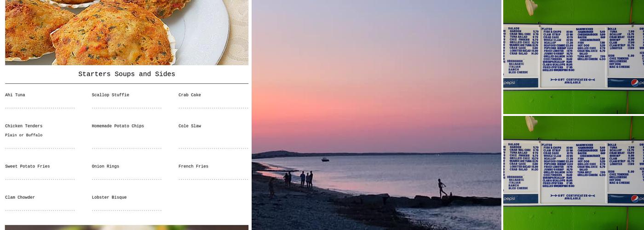Click the Chicken Tenders menu item

click(23, 126)
